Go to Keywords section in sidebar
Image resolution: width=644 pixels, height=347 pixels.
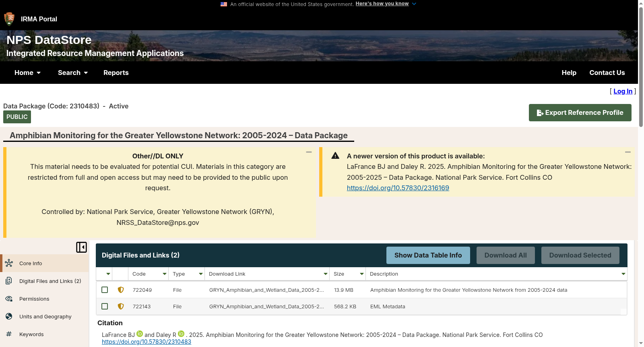44,334
